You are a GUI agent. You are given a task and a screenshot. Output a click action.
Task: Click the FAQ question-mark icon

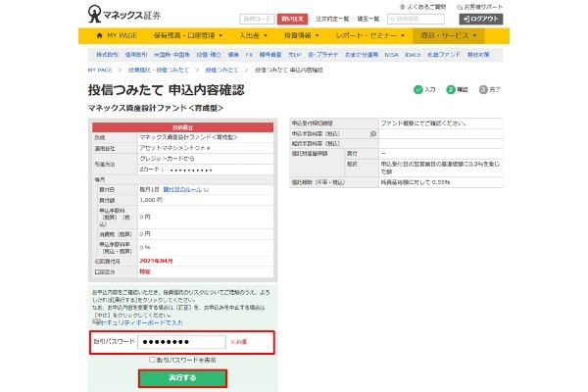[403, 7]
